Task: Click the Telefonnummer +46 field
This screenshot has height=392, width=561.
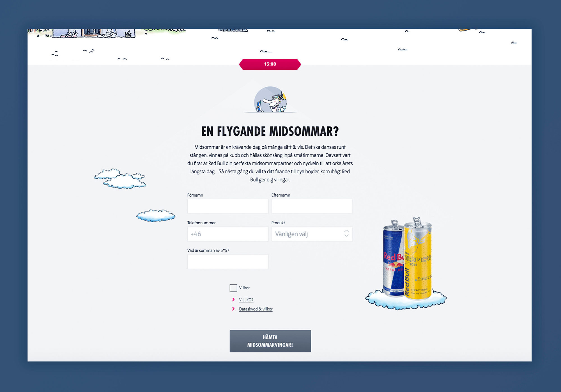Action: click(x=228, y=234)
